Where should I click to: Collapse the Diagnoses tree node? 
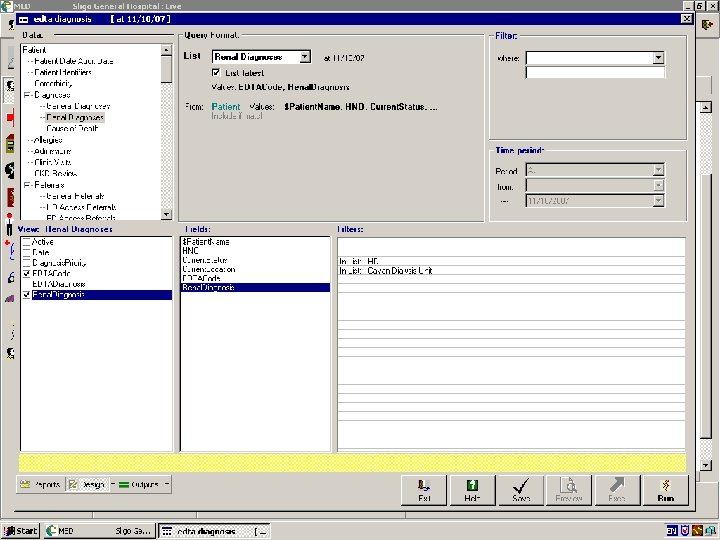click(x=27, y=95)
